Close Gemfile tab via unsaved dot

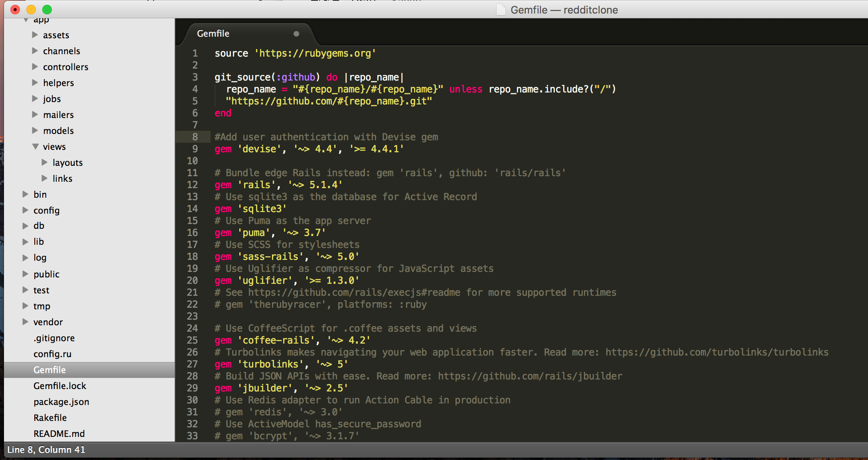[x=296, y=34]
